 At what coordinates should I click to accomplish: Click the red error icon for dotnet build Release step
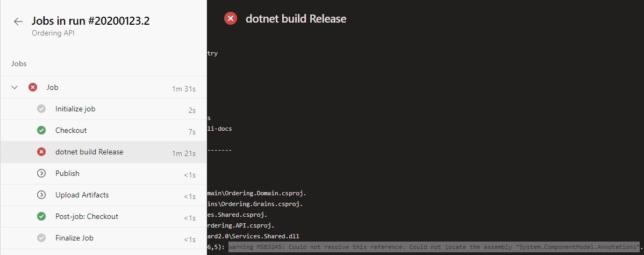click(41, 152)
